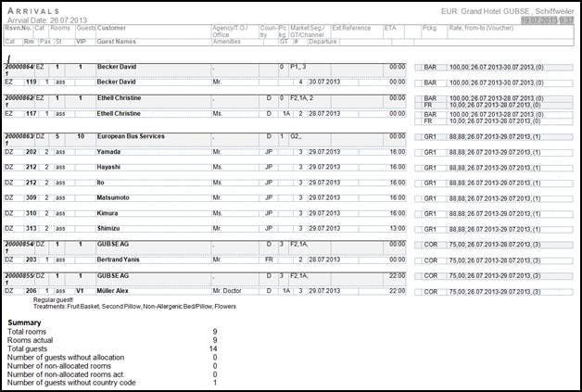Viewport: 582px width, 392px height.
Task: Click the Summary heading
Action: (x=24, y=322)
